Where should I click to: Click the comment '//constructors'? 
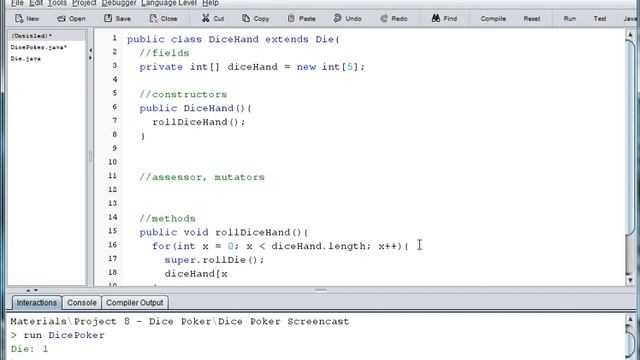(183, 94)
